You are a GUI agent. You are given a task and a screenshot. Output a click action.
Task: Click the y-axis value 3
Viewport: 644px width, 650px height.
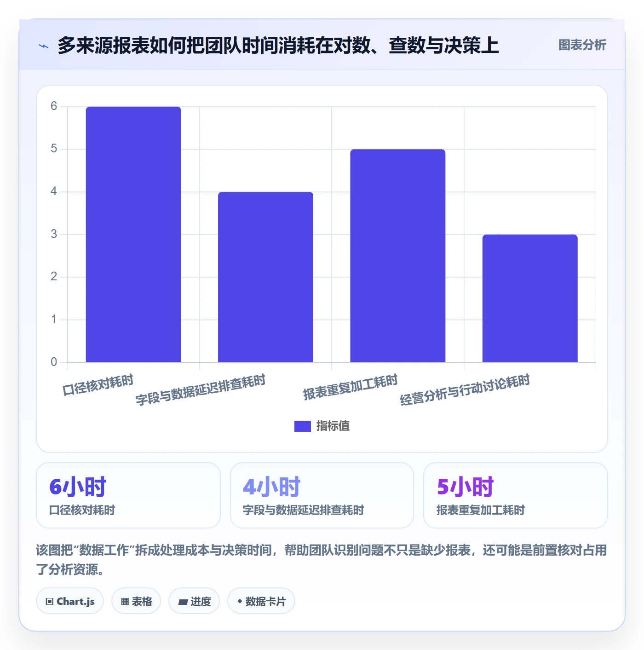pyautogui.click(x=54, y=234)
